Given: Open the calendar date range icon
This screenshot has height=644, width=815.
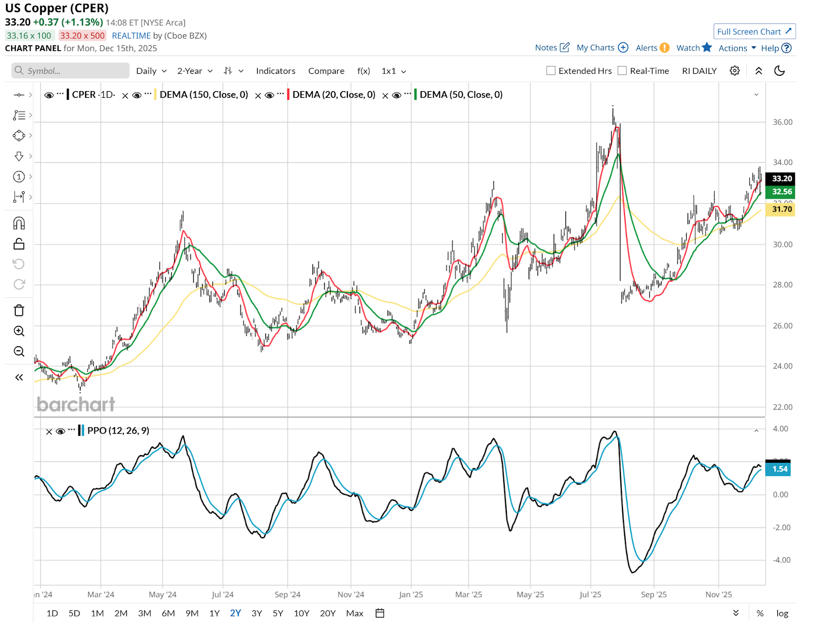Looking at the screenshot, I should pos(379,613).
